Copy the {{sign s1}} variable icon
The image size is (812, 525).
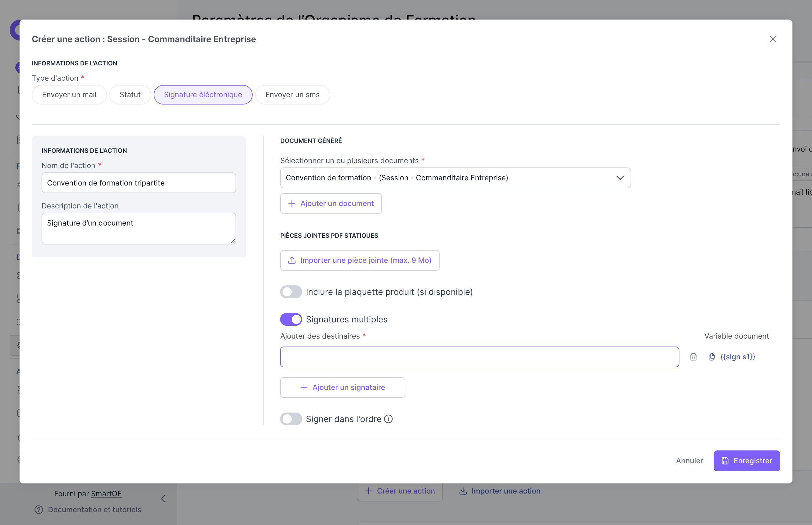tap(711, 357)
